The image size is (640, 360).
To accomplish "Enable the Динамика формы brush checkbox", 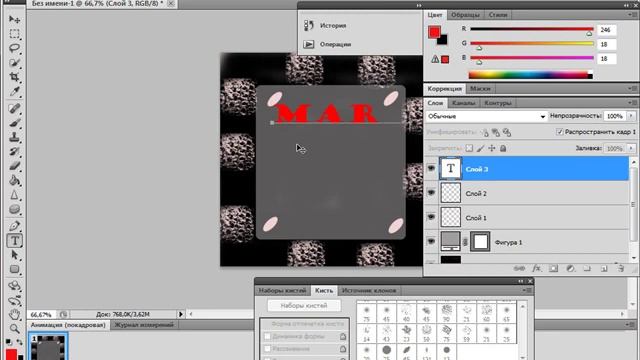I will pyautogui.click(x=267, y=336).
